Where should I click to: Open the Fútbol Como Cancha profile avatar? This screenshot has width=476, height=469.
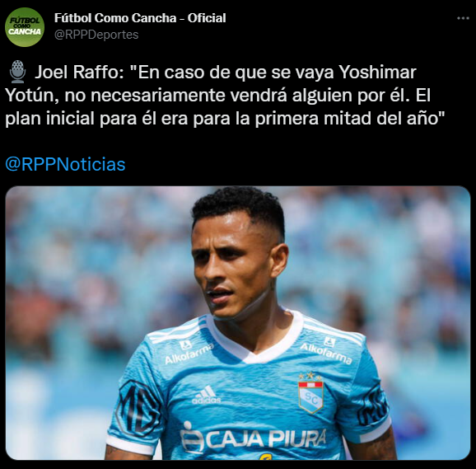coord(25,27)
